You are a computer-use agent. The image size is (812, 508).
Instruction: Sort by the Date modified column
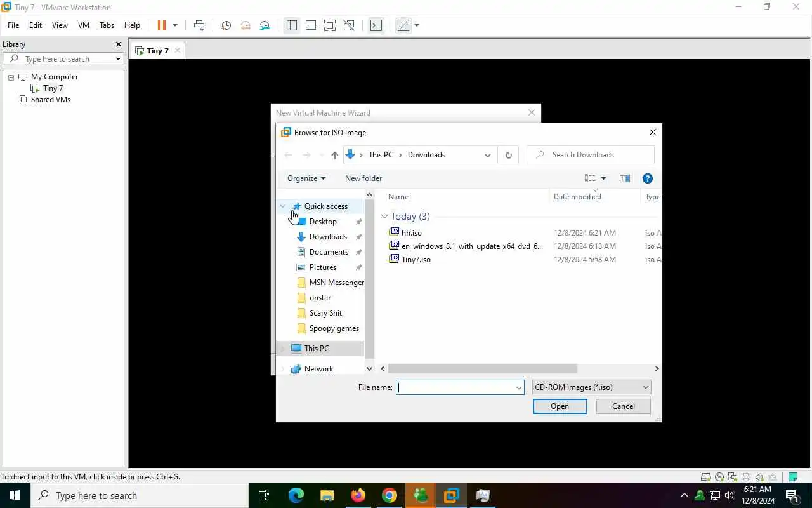click(x=577, y=197)
